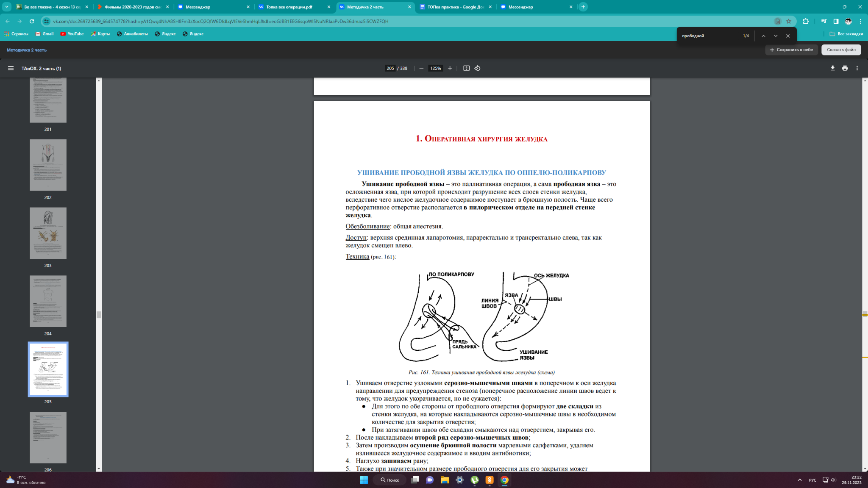This screenshot has width=868, height=488.
Task: Switch to 'Во все тяжкие' tab
Action: (52, 7)
